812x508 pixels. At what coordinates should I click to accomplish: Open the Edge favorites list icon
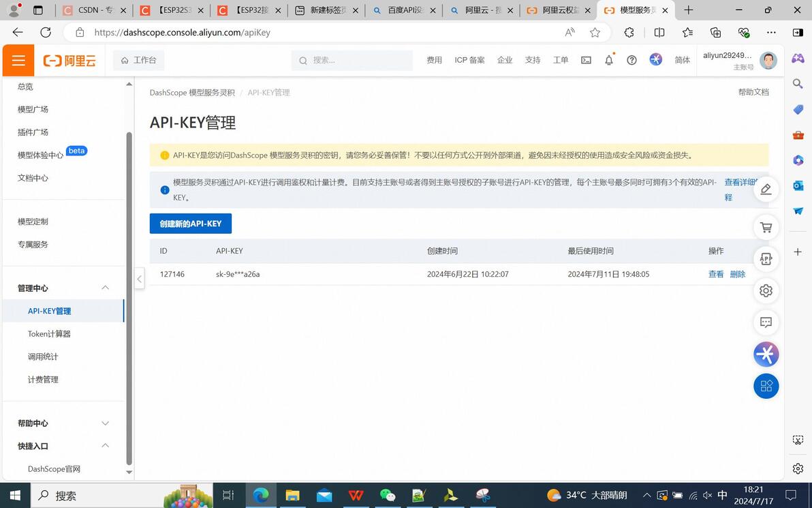pyautogui.click(x=687, y=33)
